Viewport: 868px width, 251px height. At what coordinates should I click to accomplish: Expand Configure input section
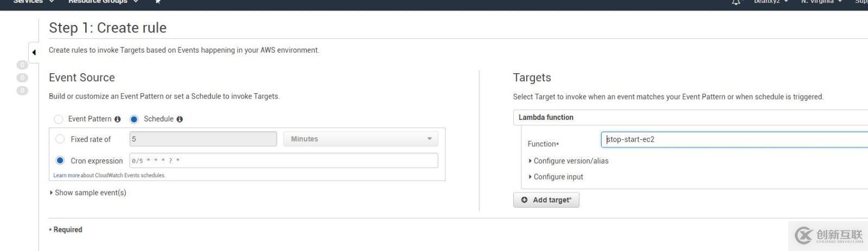point(556,177)
